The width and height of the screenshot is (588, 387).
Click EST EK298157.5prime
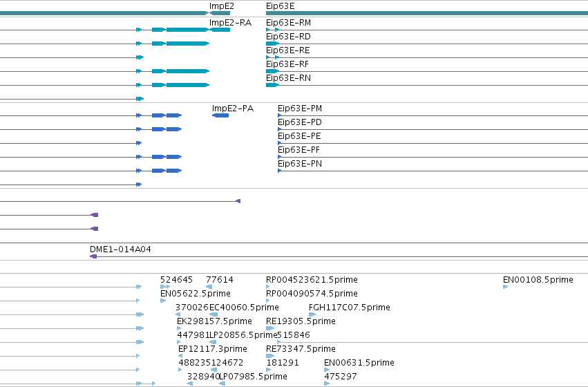(x=214, y=322)
